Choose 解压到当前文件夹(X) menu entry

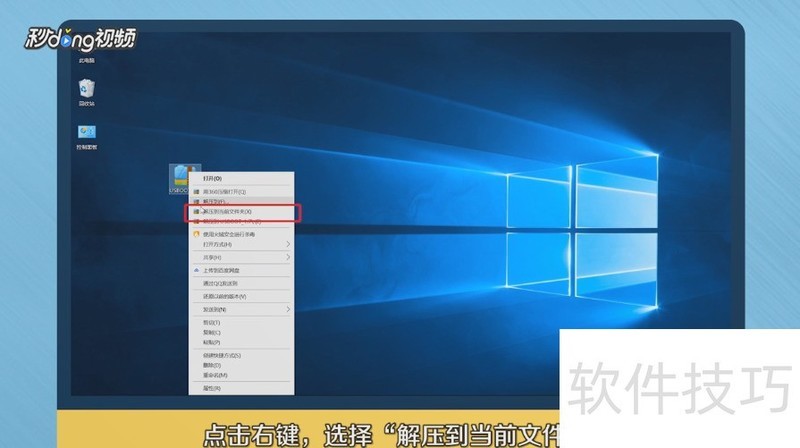(x=241, y=211)
